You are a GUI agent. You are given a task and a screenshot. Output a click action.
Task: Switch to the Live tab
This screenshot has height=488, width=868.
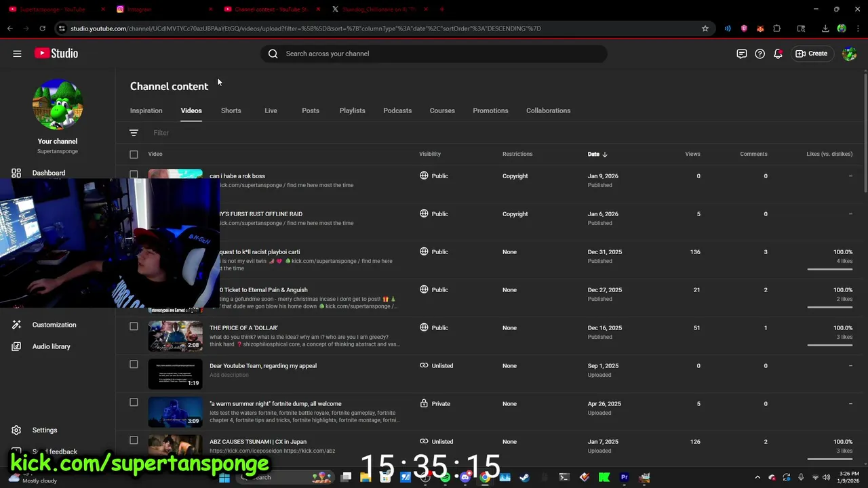pyautogui.click(x=271, y=110)
